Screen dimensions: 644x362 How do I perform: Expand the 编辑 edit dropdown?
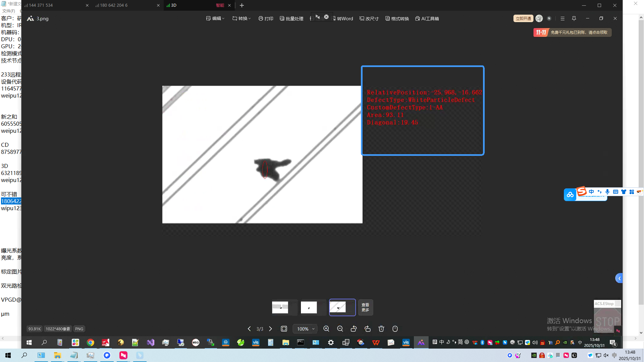tap(215, 19)
